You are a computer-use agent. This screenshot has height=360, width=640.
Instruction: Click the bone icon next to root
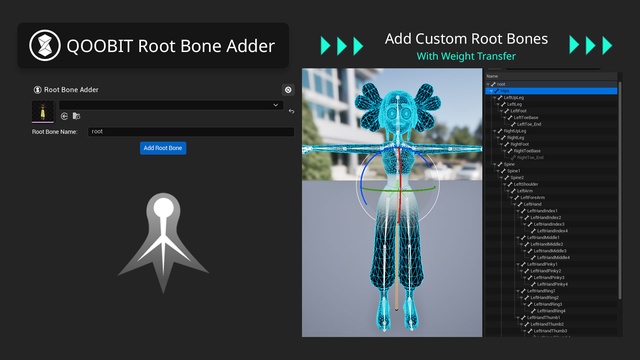493,84
